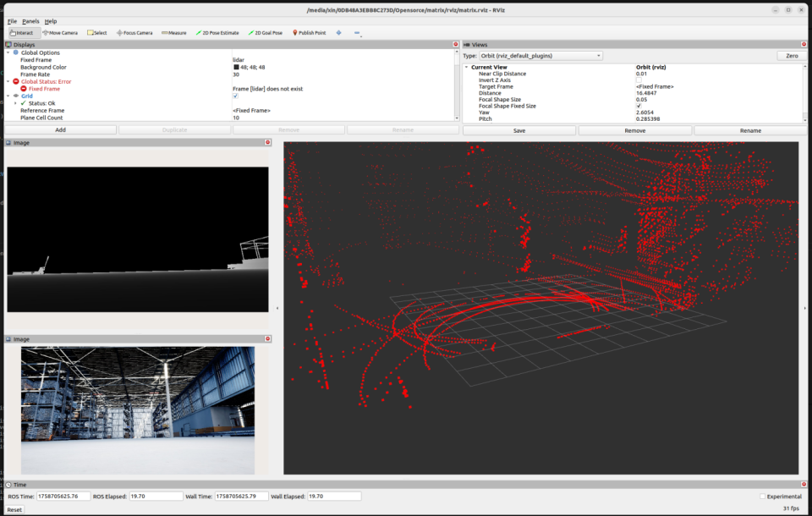The width and height of the screenshot is (812, 516).
Task: Select the Publish Point tool
Action: click(309, 33)
